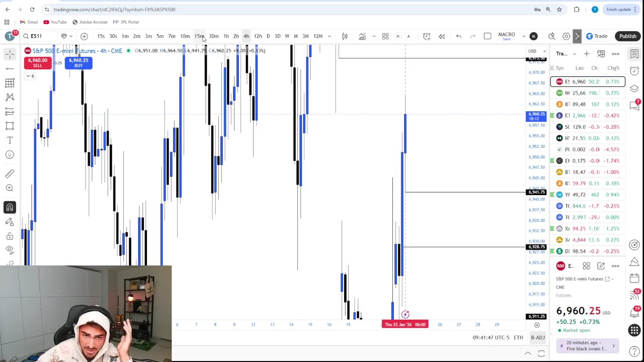Open the object tree layers icon
Screen dimensions: 644x362
pyautogui.click(x=634, y=88)
